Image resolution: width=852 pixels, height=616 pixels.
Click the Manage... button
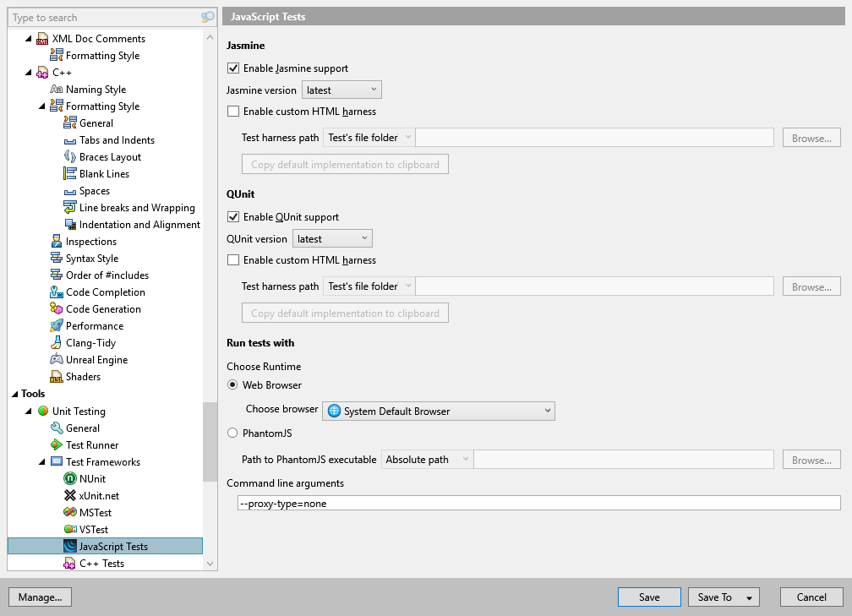(40, 597)
